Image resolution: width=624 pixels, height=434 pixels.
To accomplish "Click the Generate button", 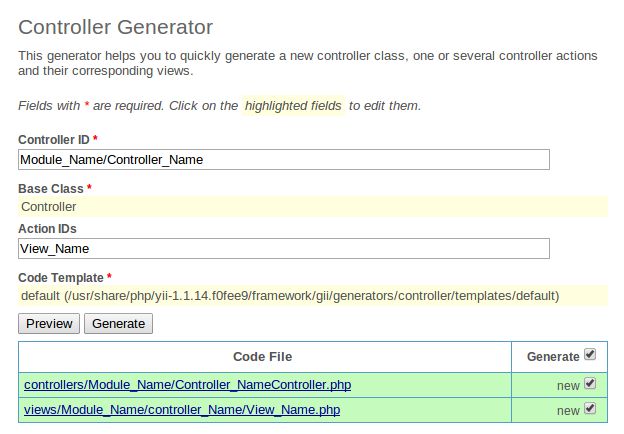I will click(118, 323).
